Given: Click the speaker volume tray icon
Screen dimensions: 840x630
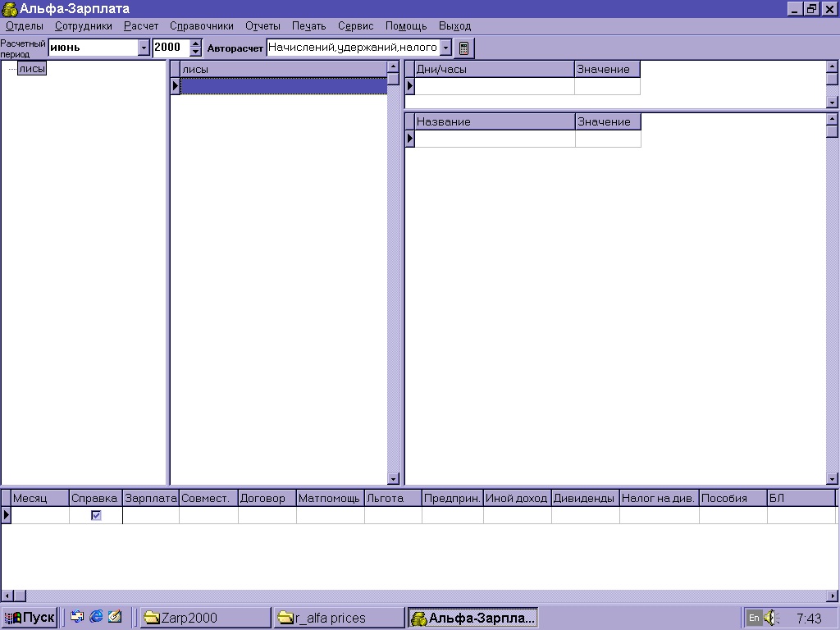Looking at the screenshot, I should (769, 618).
